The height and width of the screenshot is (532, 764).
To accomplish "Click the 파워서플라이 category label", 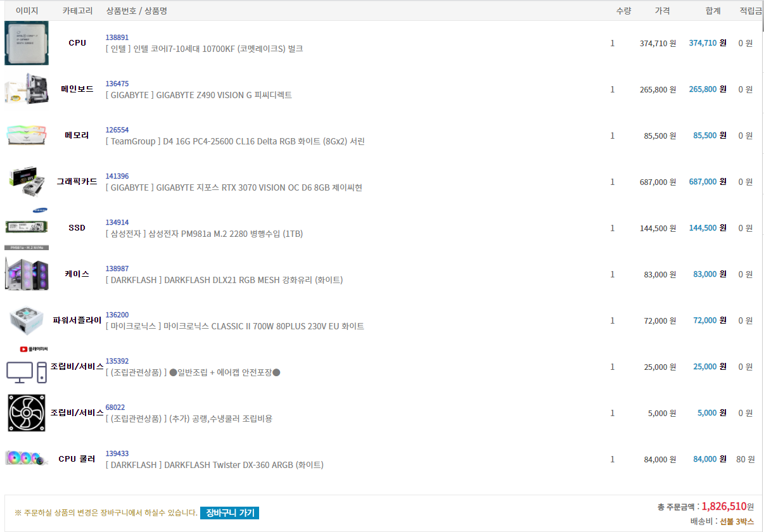I will pos(77,320).
